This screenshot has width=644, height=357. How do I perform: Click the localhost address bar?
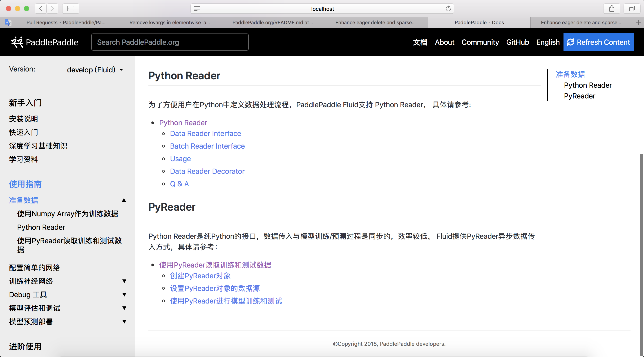(322, 9)
